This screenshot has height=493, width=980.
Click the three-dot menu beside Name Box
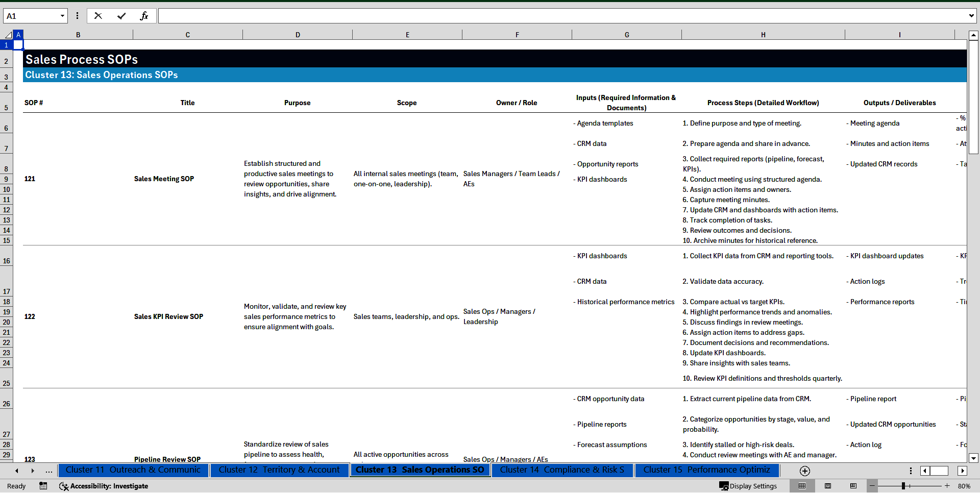click(78, 16)
